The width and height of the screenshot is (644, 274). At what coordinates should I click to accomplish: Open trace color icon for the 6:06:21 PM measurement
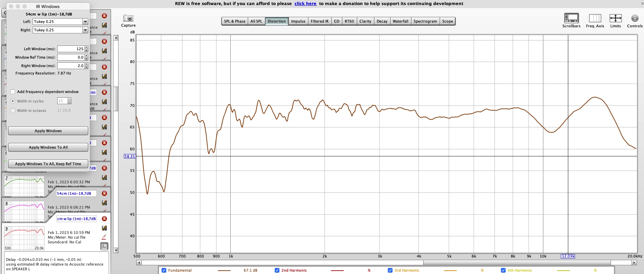click(104, 203)
